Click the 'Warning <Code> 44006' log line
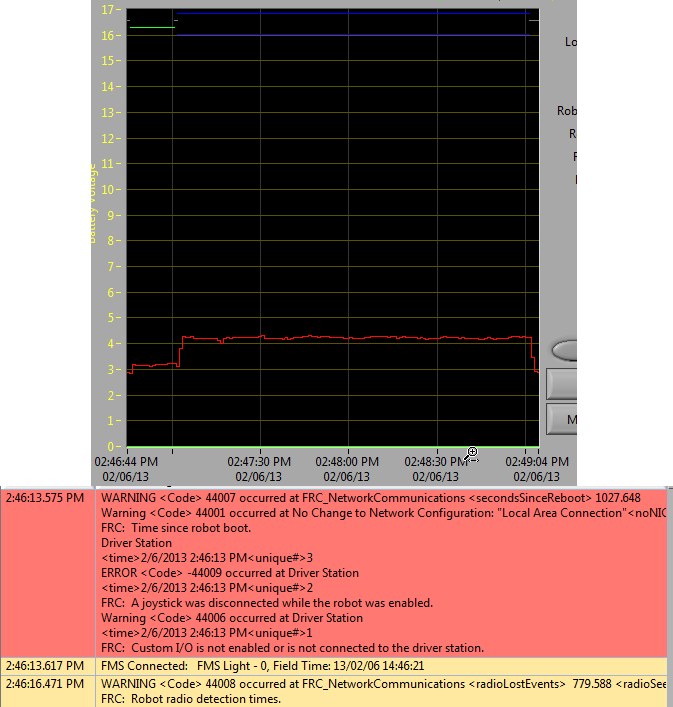 pos(232,618)
